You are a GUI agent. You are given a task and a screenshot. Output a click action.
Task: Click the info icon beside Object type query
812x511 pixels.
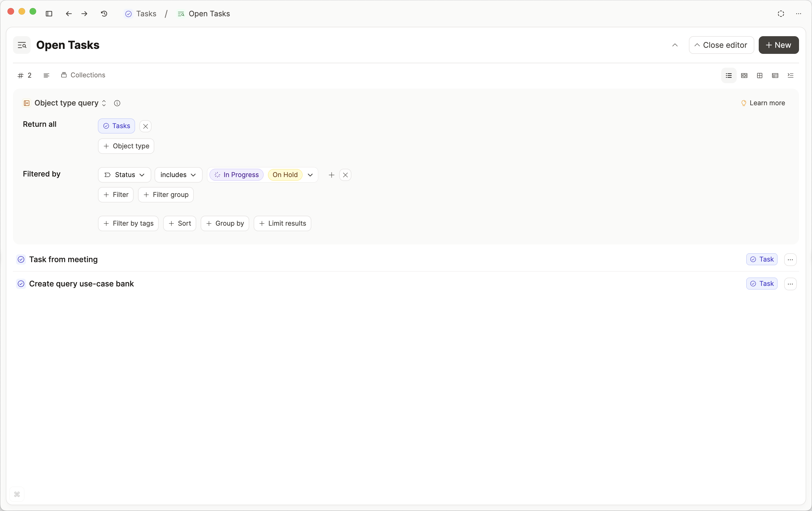pyautogui.click(x=117, y=103)
